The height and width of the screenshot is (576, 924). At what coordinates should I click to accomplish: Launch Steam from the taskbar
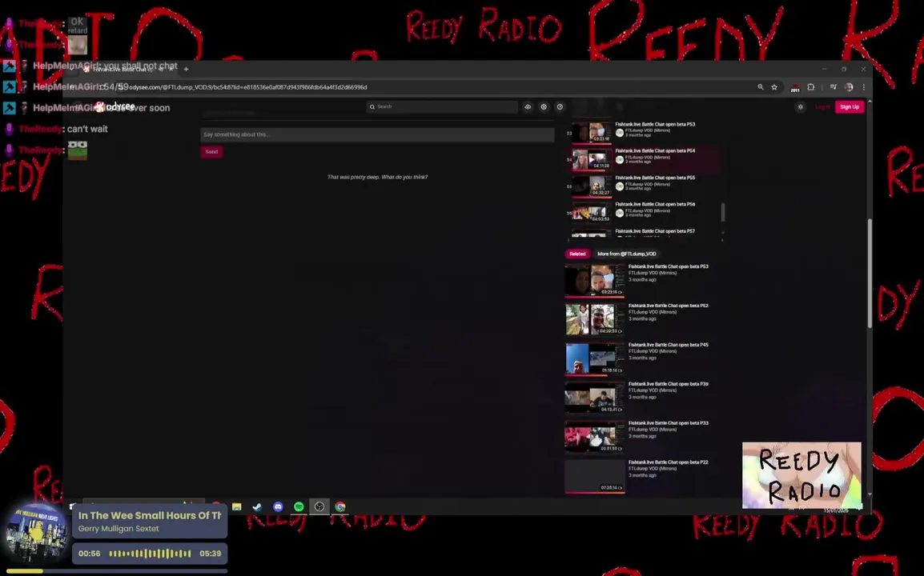tap(257, 506)
